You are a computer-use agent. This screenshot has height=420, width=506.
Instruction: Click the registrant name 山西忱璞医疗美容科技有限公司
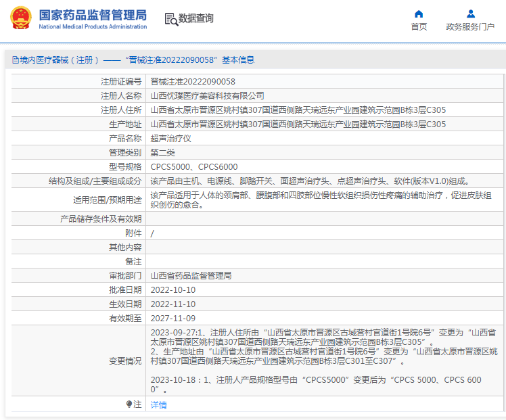coord(207,96)
